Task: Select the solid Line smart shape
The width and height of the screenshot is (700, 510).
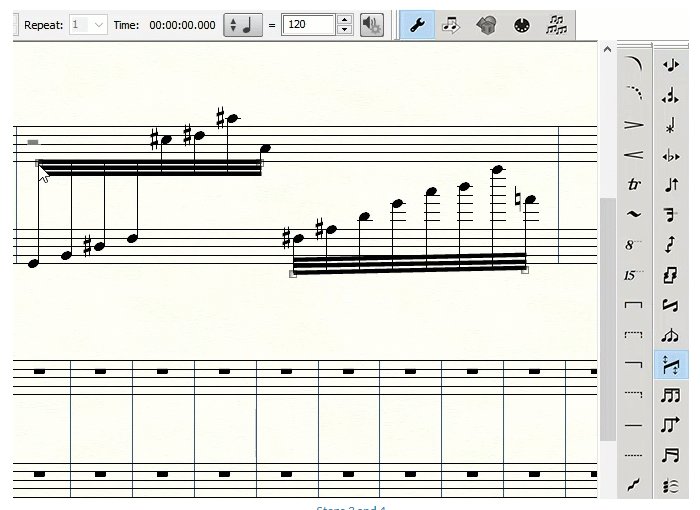Action: click(633, 425)
